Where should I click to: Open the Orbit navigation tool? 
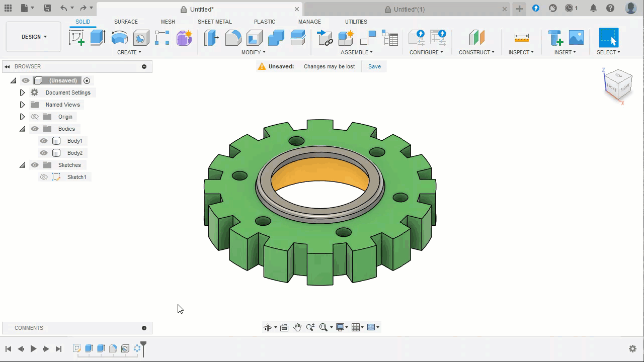click(x=268, y=327)
